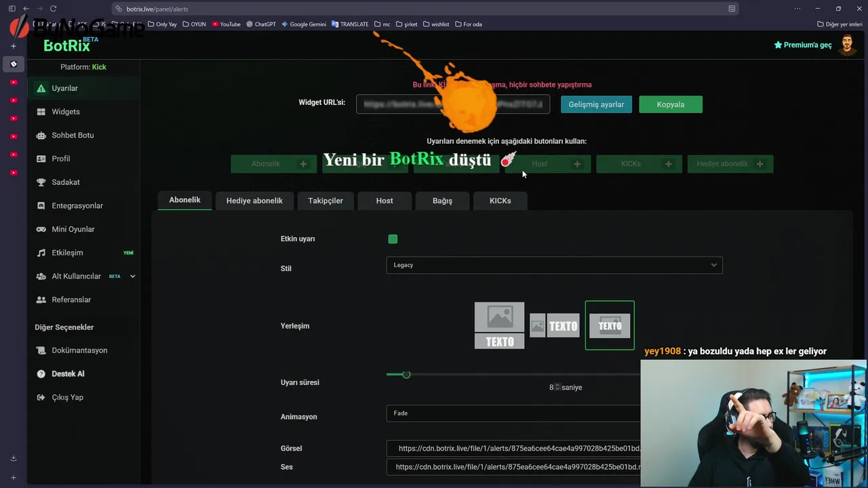Toggle the browser sidebar panel icon

click(12, 9)
